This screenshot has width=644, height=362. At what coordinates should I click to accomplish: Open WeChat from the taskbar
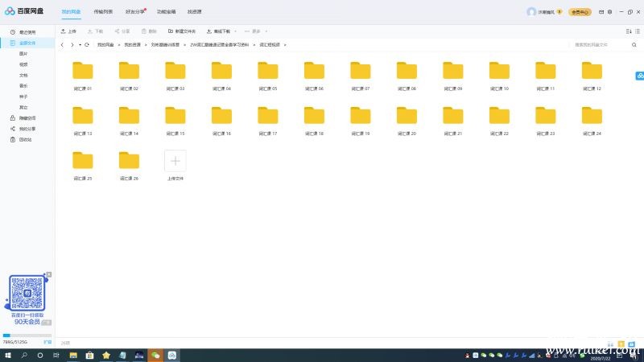(x=155, y=356)
